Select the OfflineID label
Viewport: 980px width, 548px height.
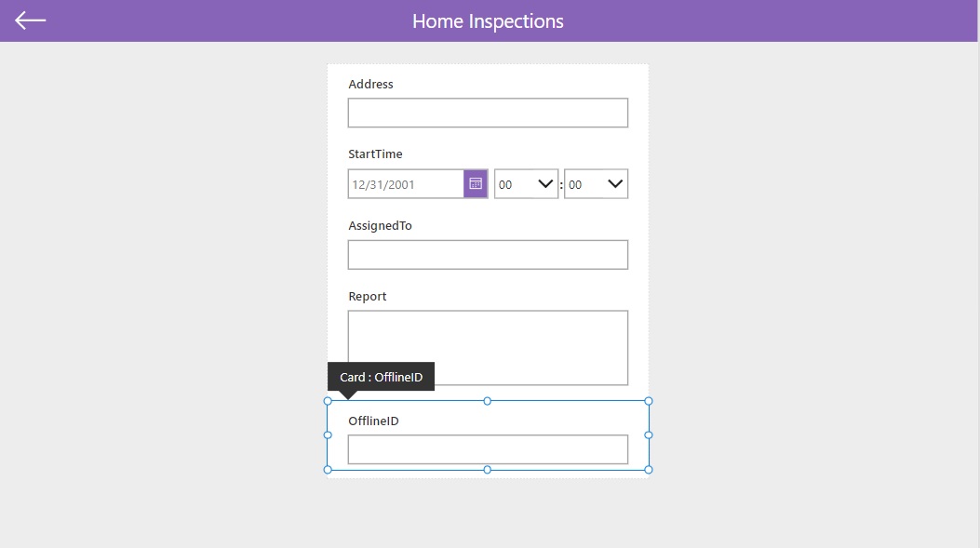pos(374,421)
